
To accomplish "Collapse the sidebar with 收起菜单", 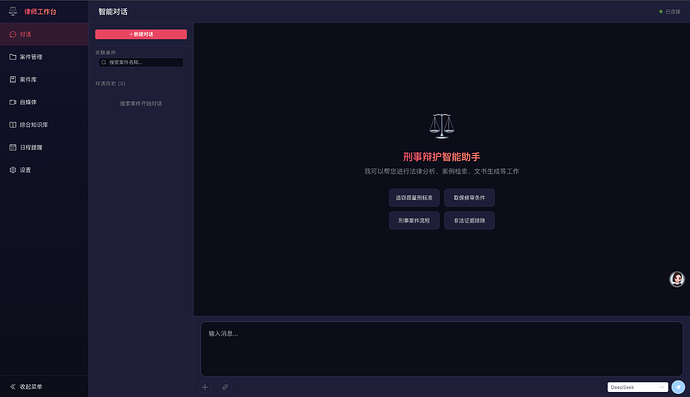I will pos(44,386).
